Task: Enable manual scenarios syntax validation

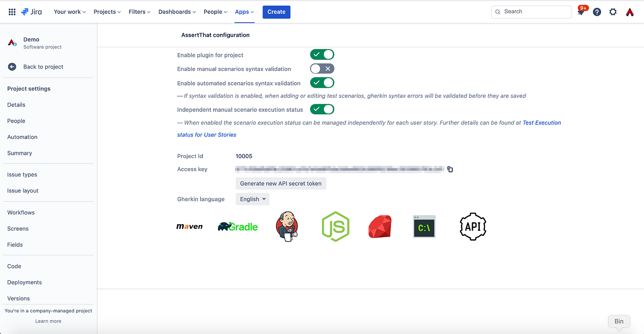Action: pyautogui.click(x=322, y=68)
